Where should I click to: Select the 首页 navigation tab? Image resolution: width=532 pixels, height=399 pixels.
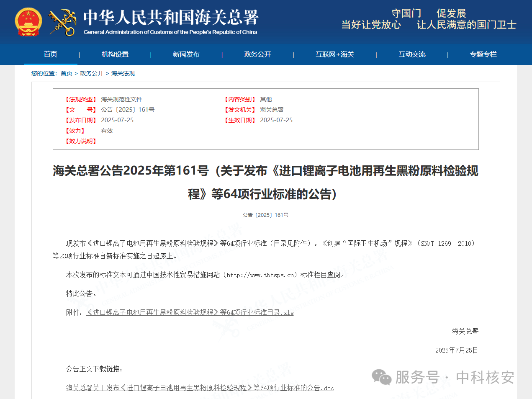[x=50, y=54]
